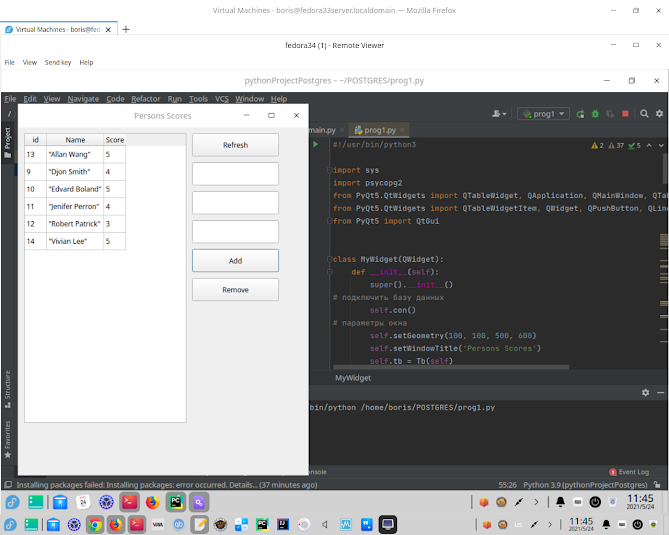Image resolution: width=669 pixels, height=535 pixels.
Task: Click the Score column header
Action: [x=114, y=140]
